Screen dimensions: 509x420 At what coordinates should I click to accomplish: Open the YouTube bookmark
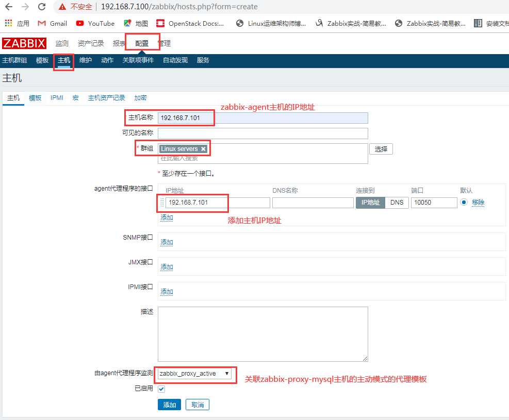tap(95, 23)
